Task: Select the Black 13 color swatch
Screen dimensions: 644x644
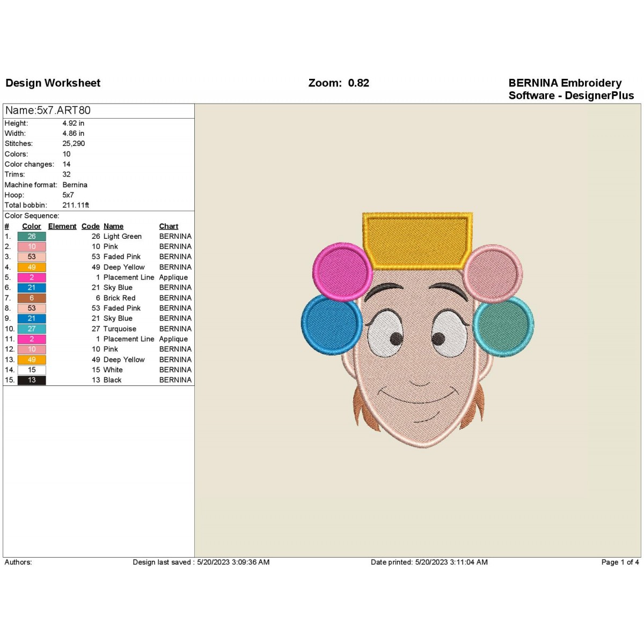Action: pyautogui.click(x=32, y=380)
